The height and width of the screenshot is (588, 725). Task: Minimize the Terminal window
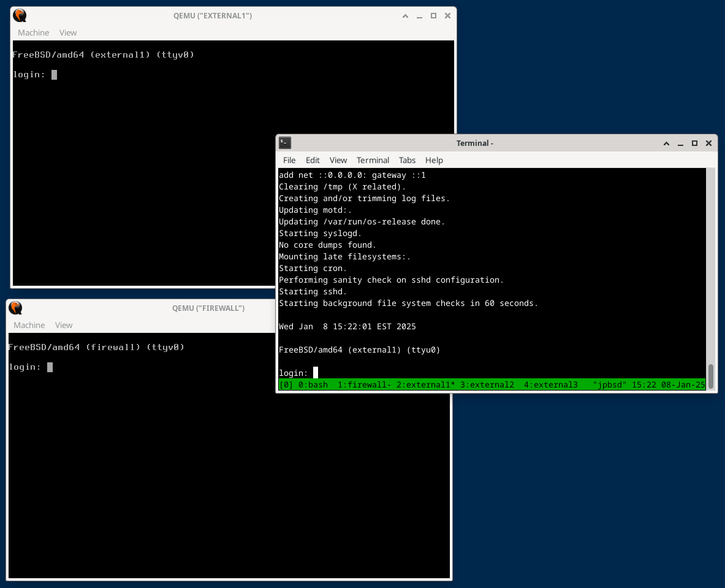pyautogui.click(x=680, y=143)
